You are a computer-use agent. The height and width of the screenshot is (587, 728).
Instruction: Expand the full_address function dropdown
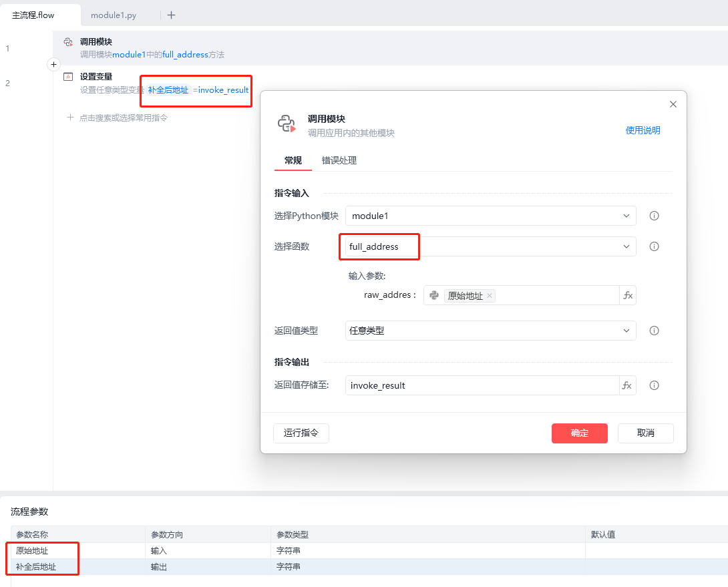(x=626, y=246)
